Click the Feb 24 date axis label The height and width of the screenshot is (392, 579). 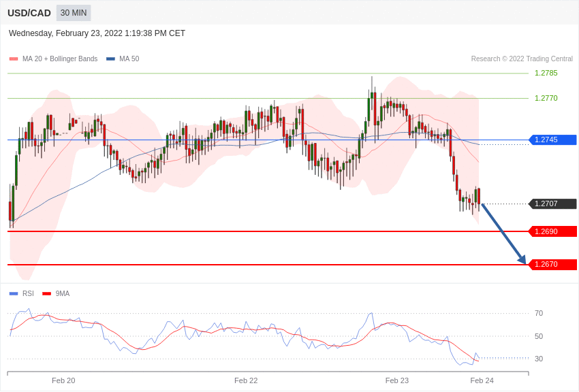482,380
